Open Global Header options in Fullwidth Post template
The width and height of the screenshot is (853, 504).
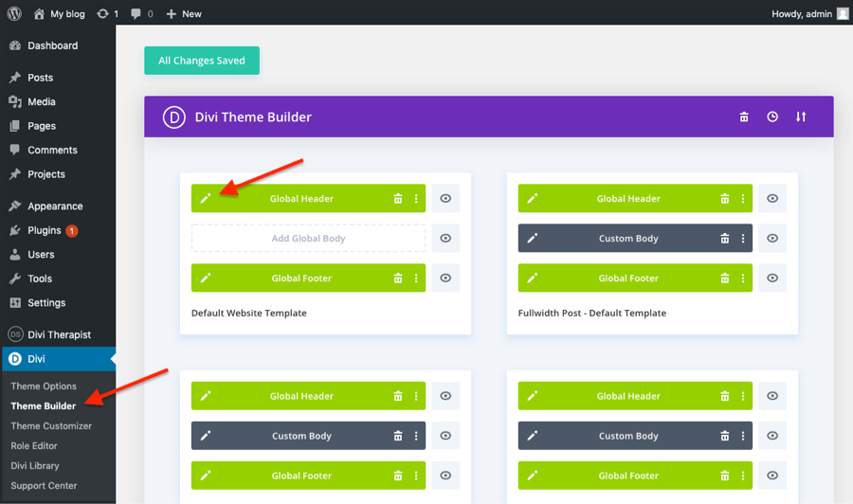tap(743, 198)
